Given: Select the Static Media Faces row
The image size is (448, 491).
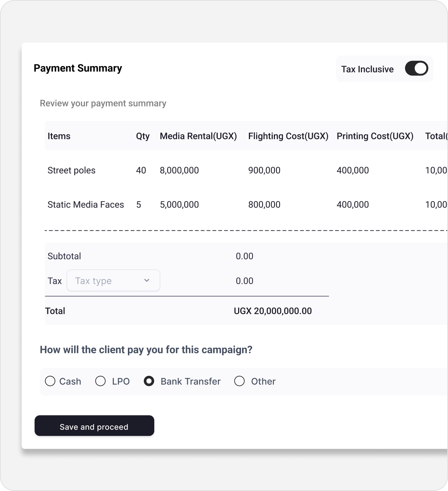Looking at the screenshot, I should pos(86,205).
